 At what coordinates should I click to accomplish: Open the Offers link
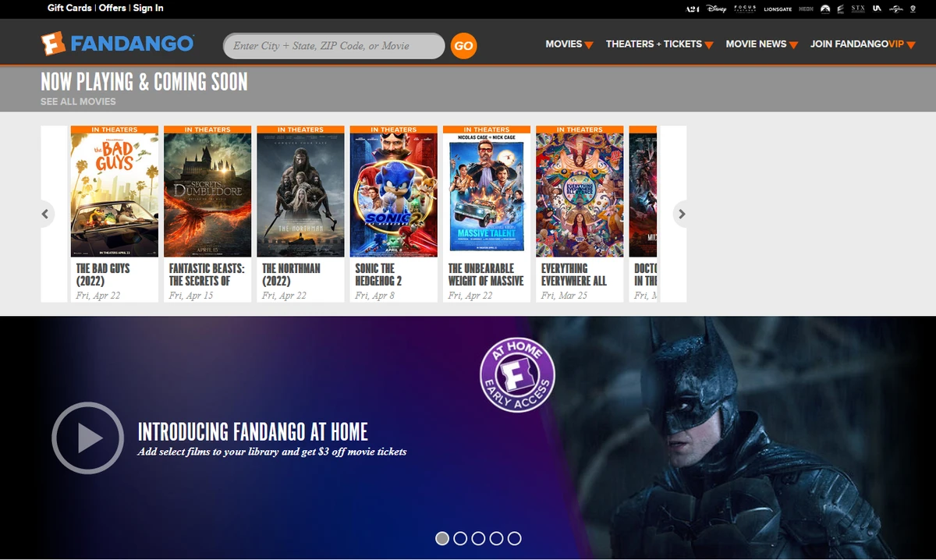click(112, 8)
